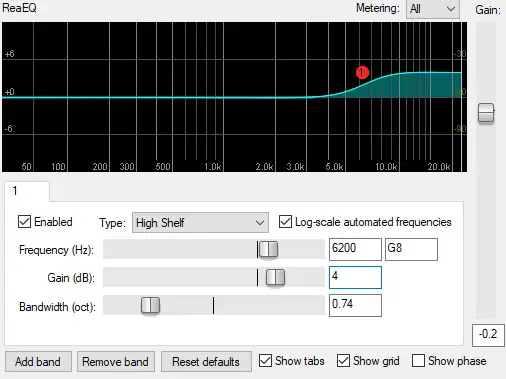
Task: Click the Reset defaults button
Action: click(x=206, y=362)
